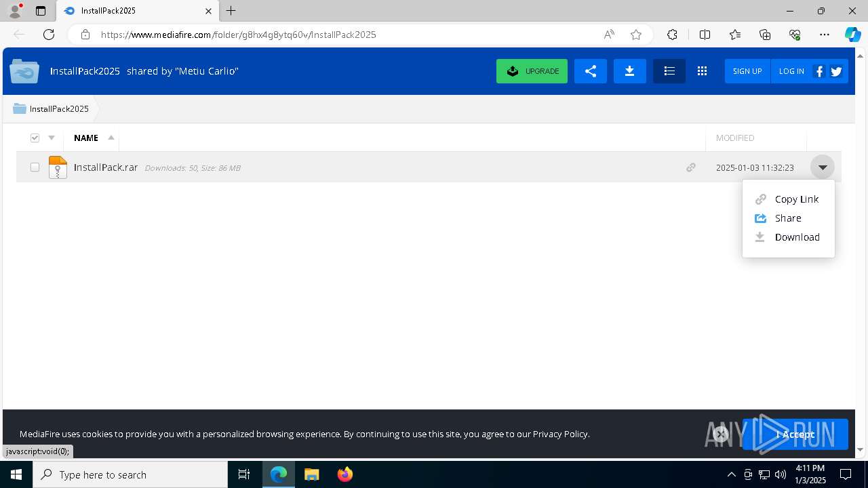Screen dimensions: 868x488
Task: Open File Explorer from the taskbar
Action: tap(311, 474)
